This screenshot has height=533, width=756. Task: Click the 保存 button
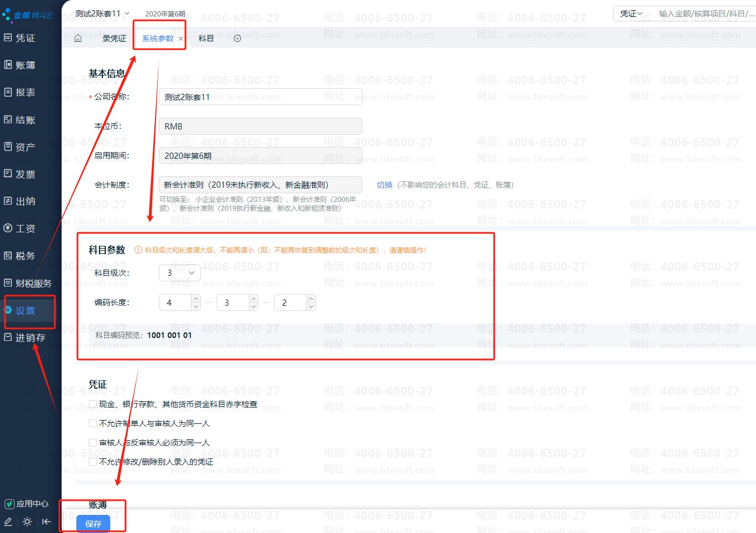click(x=93, y=524)
